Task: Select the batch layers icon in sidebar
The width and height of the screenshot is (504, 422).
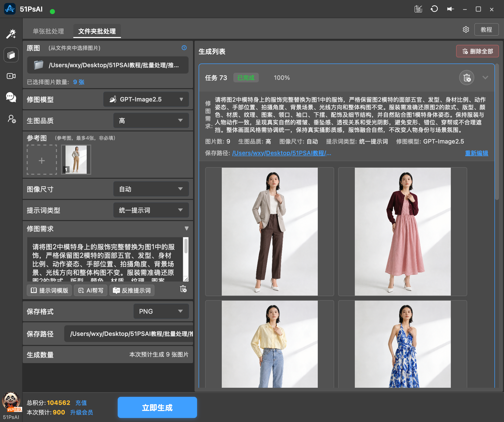Action: click(x=11, y=55)
